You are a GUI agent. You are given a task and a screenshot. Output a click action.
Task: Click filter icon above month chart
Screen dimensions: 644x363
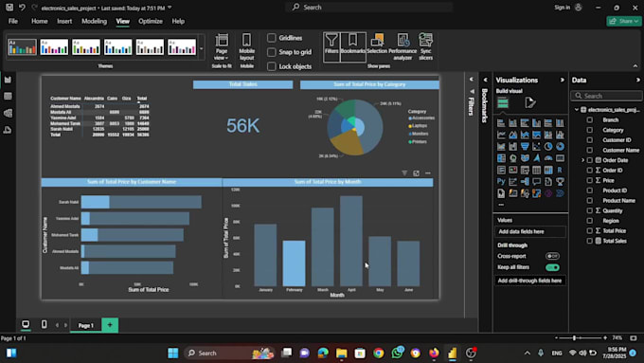click(404, 173)
